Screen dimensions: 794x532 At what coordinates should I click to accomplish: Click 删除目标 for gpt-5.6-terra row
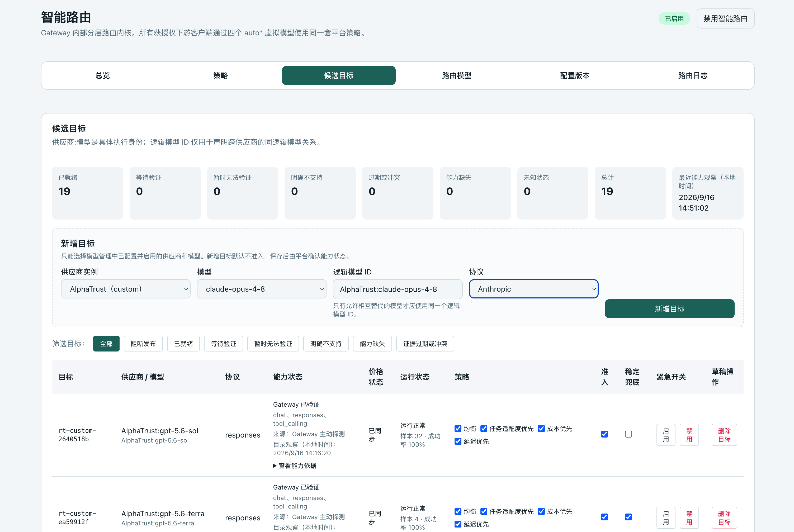pos(724,518)
